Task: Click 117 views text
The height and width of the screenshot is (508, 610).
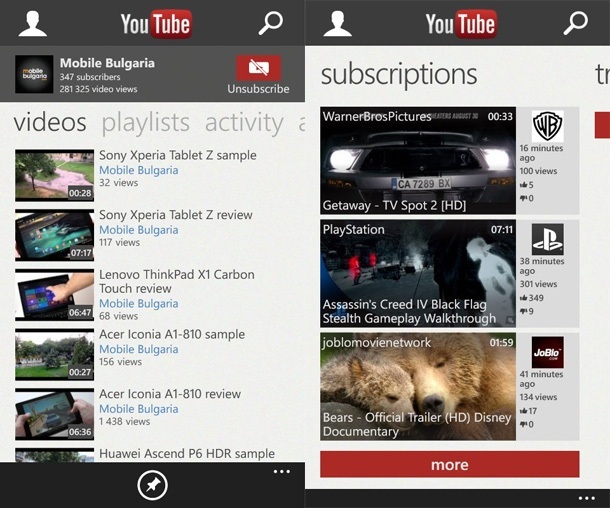Action: [119, 242]
